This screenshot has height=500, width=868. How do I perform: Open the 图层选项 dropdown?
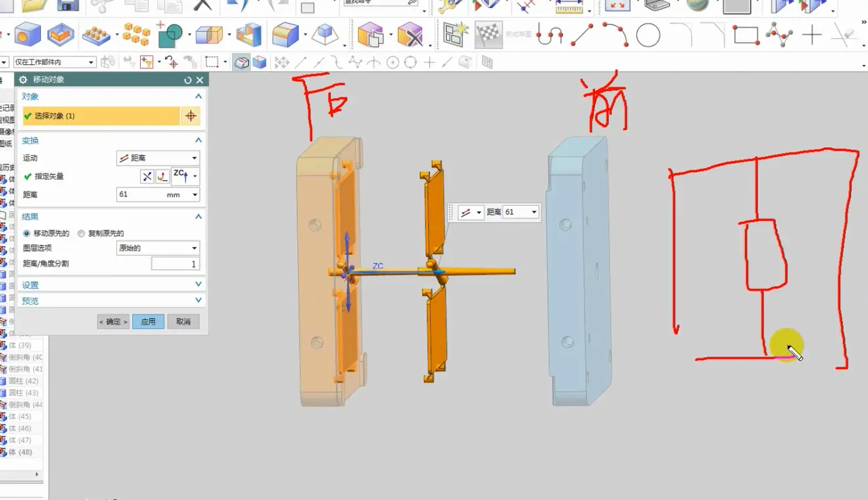158,248
